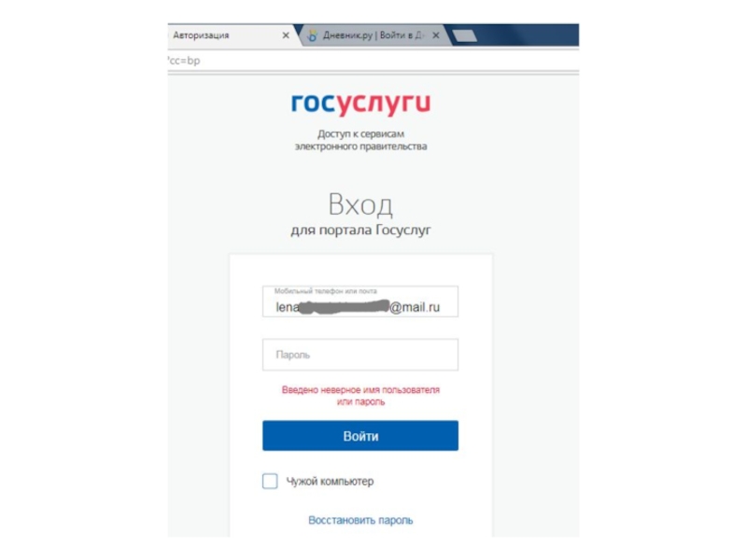
Task: Click the red invalid username error message
Action: tap(360, 396)
